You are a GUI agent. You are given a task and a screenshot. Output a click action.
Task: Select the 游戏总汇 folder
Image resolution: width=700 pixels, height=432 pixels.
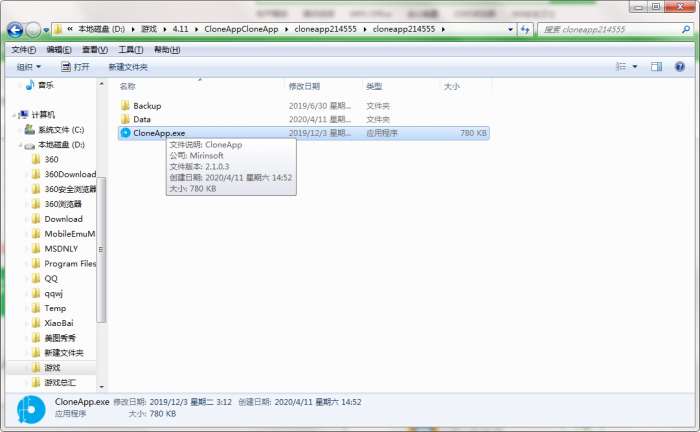coord(60,382)
